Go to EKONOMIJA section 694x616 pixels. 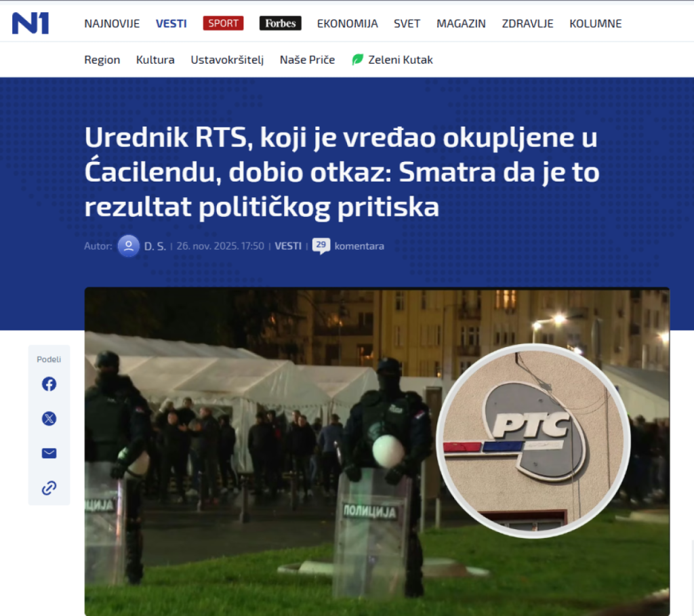tap(348, 24)
